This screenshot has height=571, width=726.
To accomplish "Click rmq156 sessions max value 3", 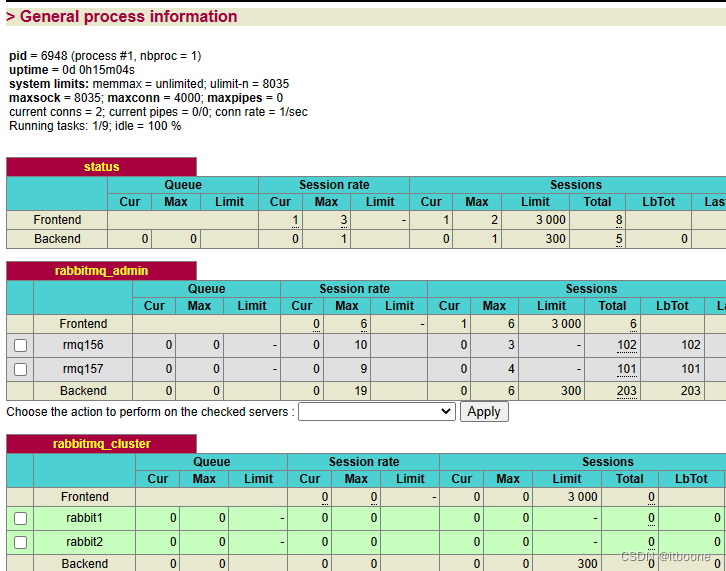I will click(x=511, y=345).
